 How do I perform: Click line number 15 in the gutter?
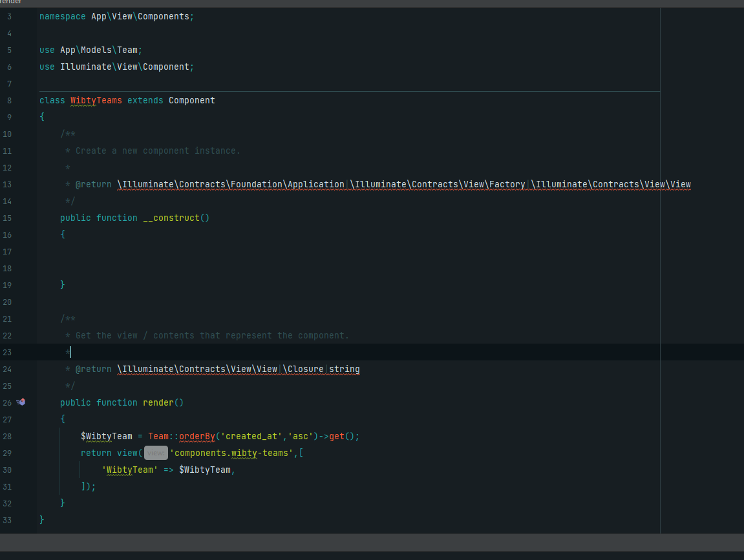[x=7, y=218]
